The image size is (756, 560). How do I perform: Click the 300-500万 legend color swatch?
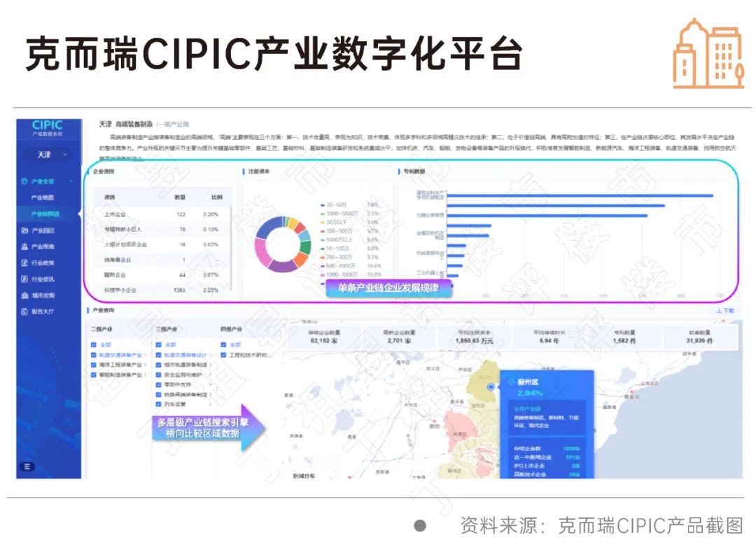pos(323,231)
